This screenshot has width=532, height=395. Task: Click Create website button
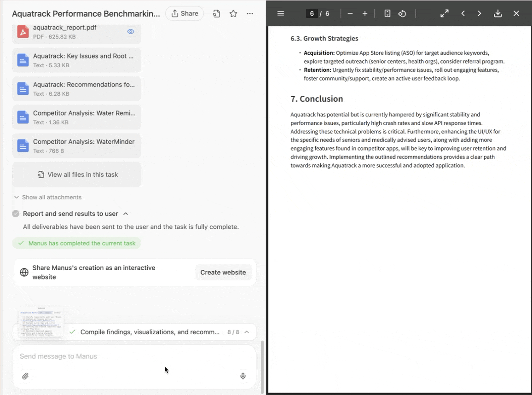point(223,273)
